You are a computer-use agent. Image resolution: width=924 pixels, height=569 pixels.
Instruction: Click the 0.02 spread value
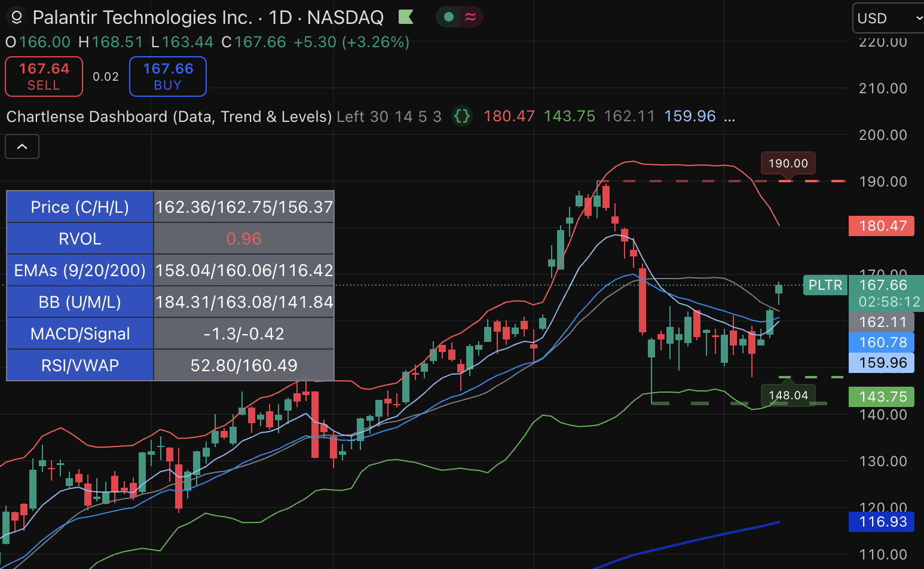[x=106, y=77]
